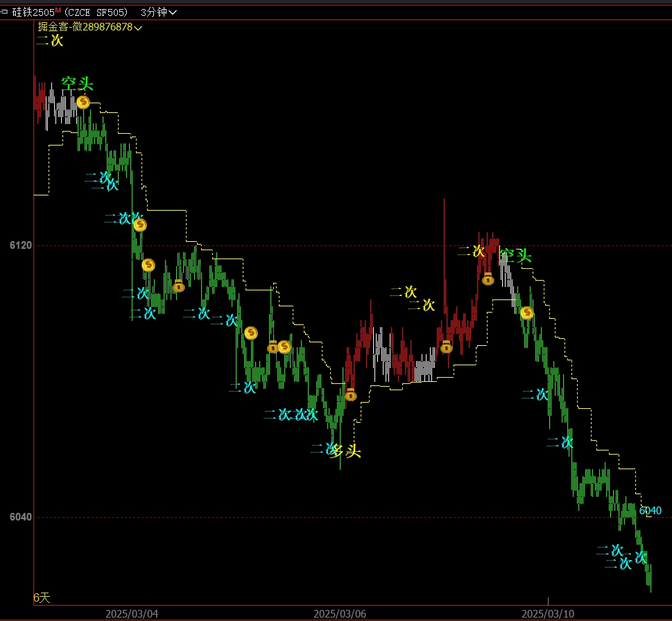The width and height of the screenshot is (672, 621).
Task: Expand the 3分钟 timeframe dropdown
Action: click(x=158, y=12)
